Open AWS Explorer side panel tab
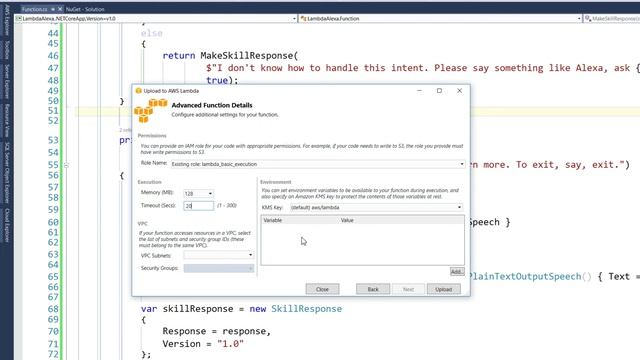640x360 pixels. 7,19
